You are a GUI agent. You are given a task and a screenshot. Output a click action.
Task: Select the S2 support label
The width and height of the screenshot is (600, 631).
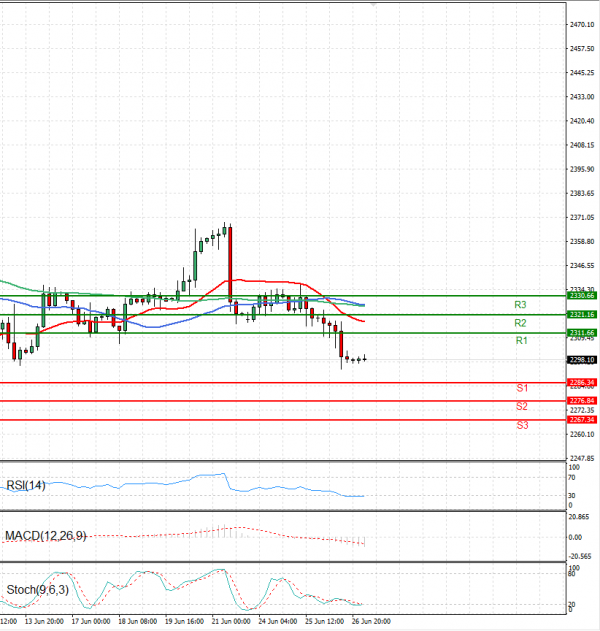point(522,406)
